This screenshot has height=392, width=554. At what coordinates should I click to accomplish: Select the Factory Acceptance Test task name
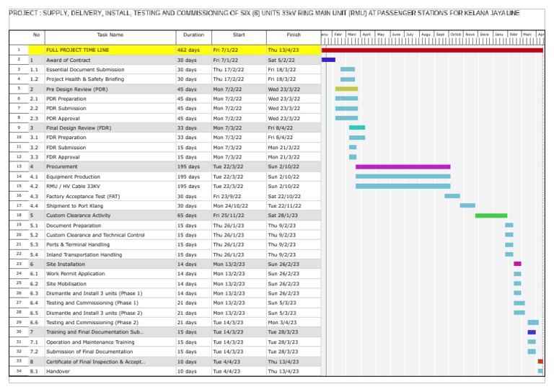coord(83,196)
